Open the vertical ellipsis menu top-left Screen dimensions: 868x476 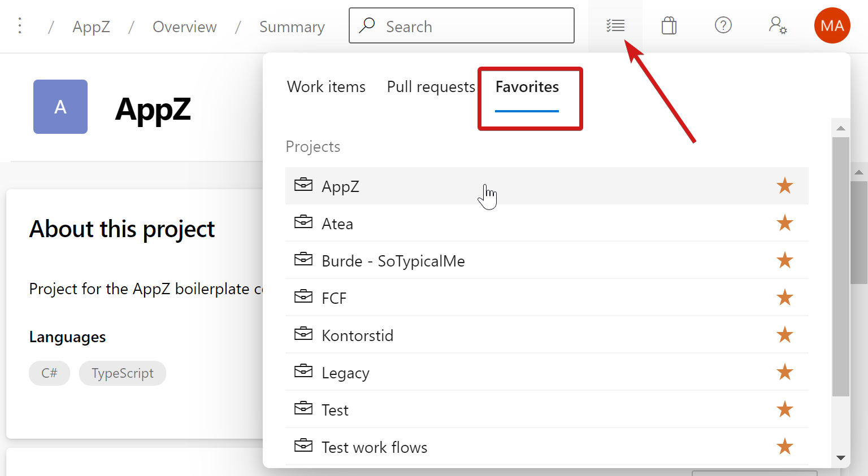[x=19, y=25]
